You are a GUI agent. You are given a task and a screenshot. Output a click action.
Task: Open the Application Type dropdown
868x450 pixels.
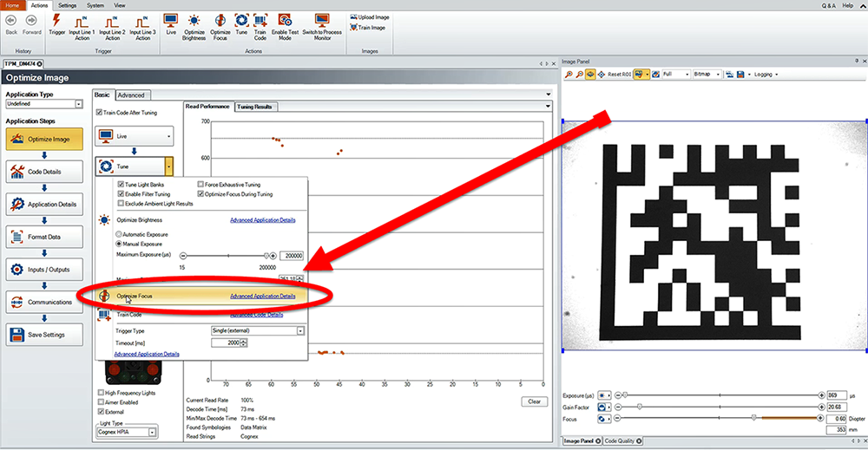79,104
